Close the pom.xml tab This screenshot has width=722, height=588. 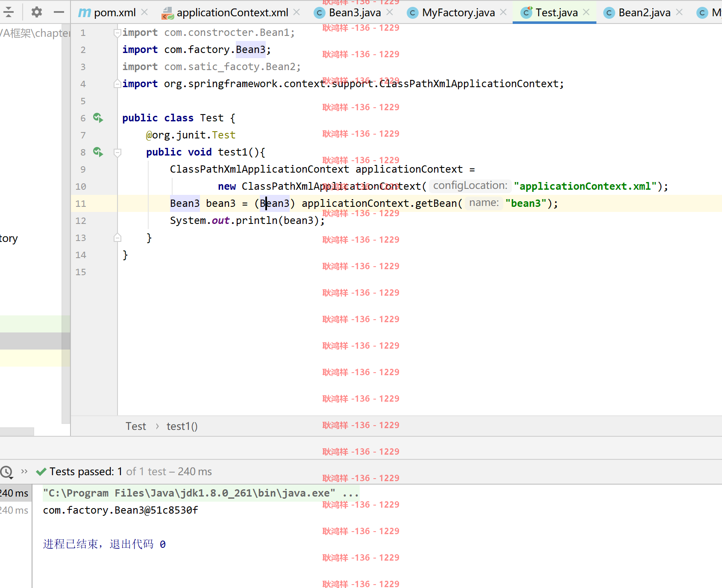[144, 12]
